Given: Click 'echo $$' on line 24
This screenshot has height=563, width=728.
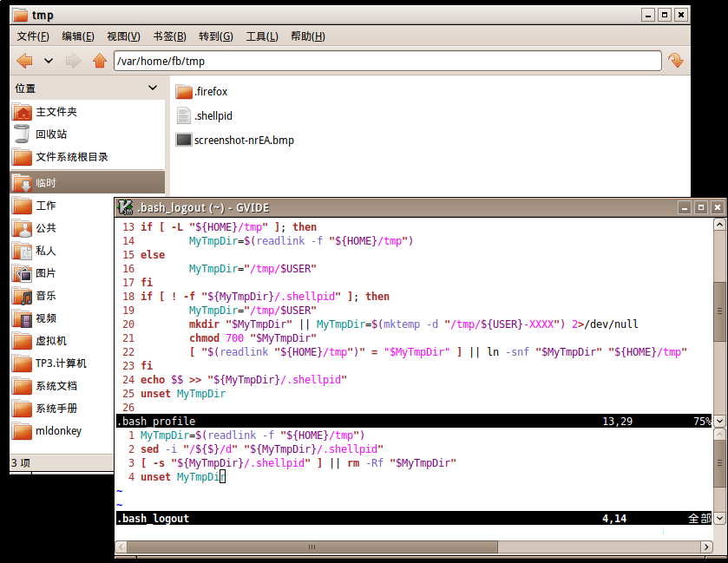Looking at the screenshot, I should click(162, 380).
